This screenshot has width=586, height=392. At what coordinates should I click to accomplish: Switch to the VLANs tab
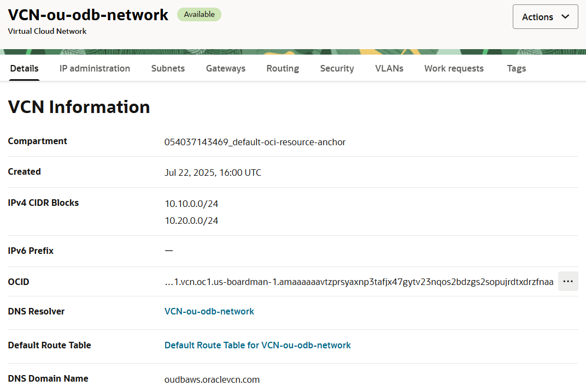(389, 68)
